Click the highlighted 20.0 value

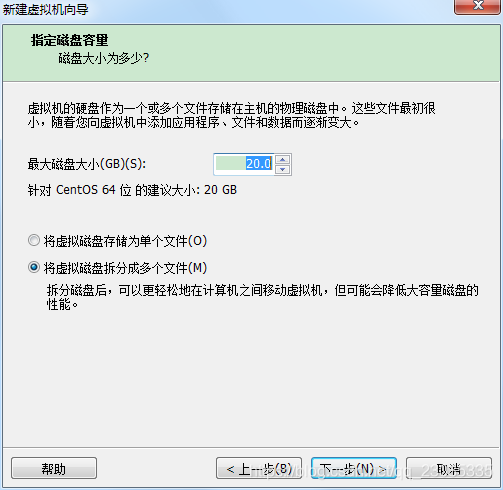[x=259, y=164]
